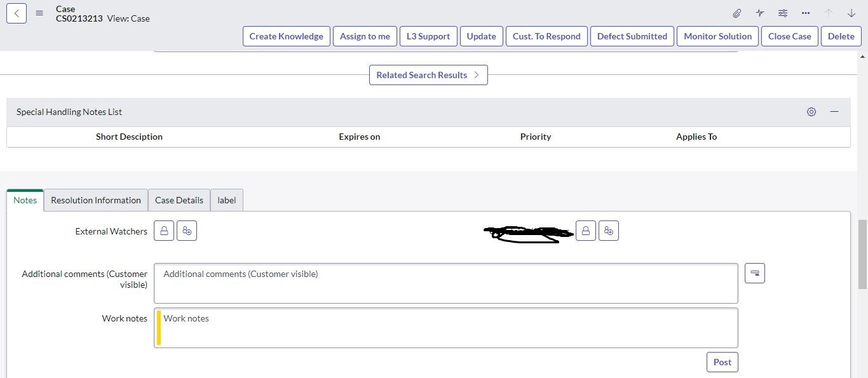Expand Related Search Results
The image size is (868, 378).
(428, 75)
